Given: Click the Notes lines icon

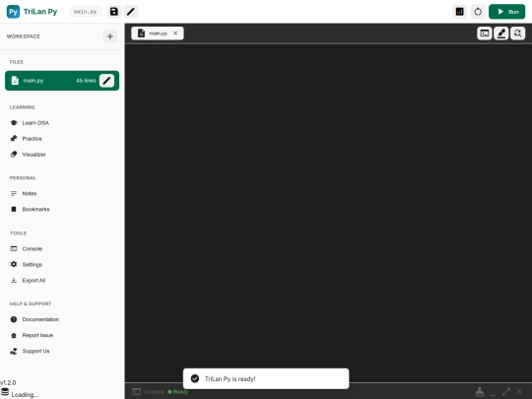Looking at the screenshot, I should [x=14, y=193].
